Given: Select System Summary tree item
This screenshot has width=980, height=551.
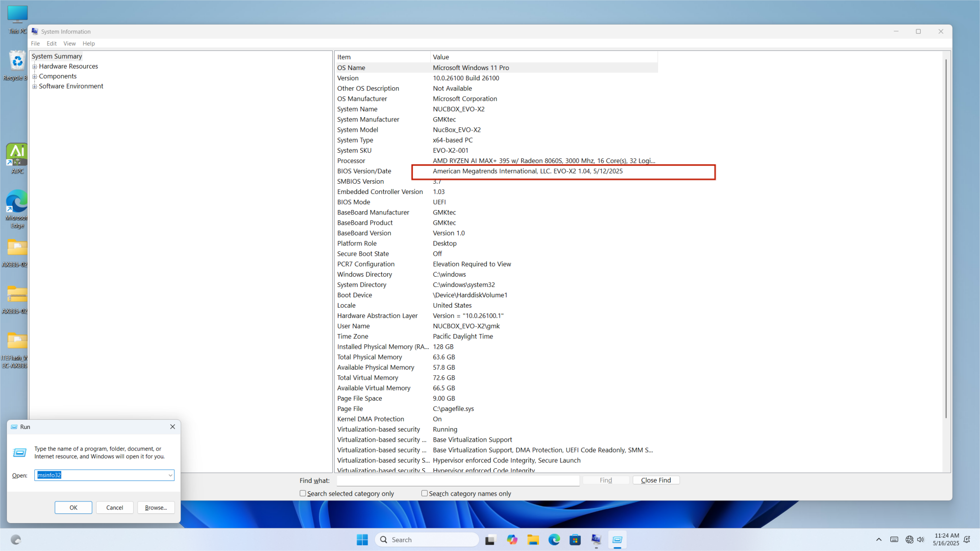Looking at the screenshot, I should [57, 56].
